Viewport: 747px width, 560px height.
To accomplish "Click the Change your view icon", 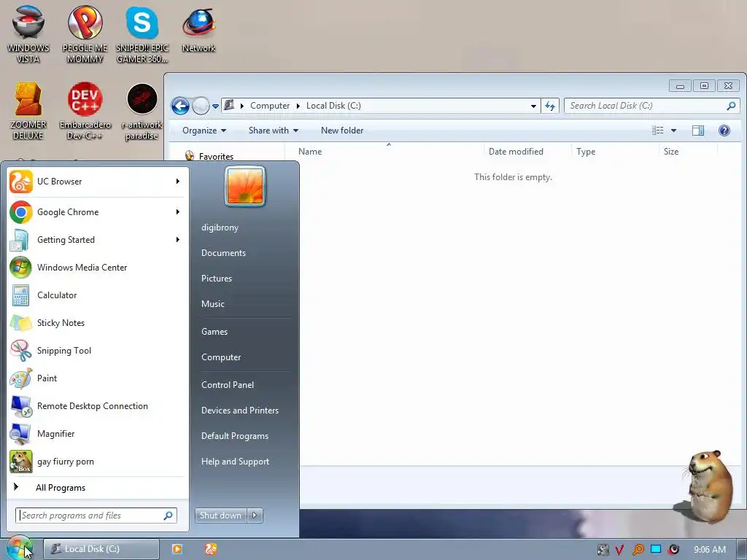I will click(658, 131).
